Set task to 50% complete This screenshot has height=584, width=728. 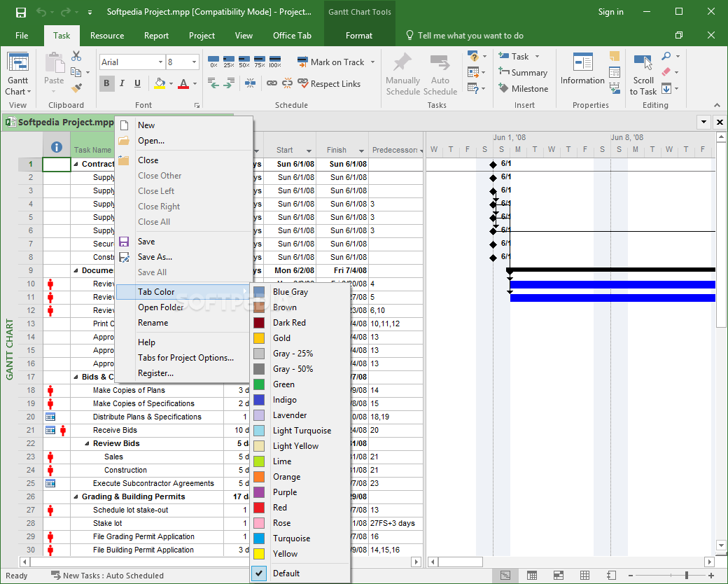244,62
